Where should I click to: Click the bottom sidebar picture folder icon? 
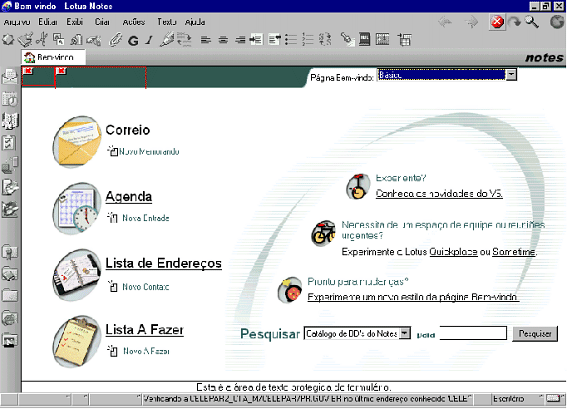(10, 340)
